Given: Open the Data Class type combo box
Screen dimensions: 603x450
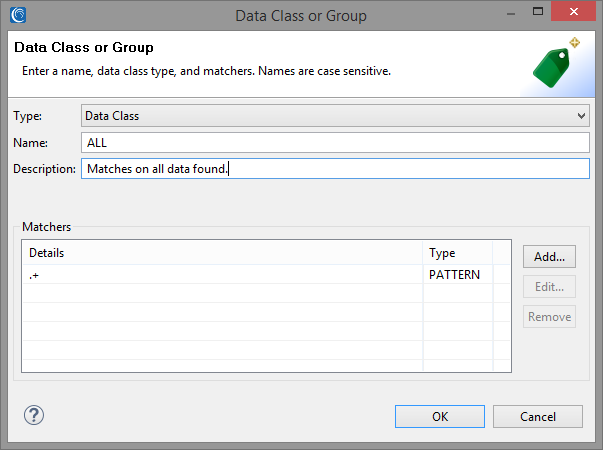Looking at the screenshot, I should (335, 116).
